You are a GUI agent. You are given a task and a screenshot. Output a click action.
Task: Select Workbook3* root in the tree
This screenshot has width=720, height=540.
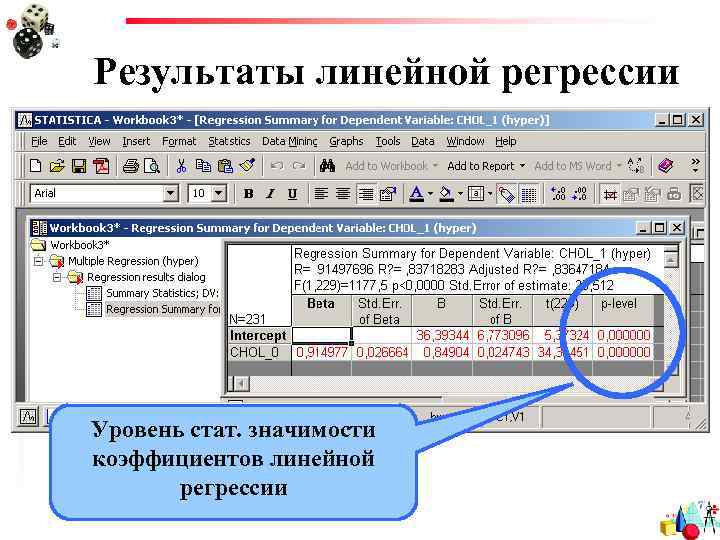[80, 245]
